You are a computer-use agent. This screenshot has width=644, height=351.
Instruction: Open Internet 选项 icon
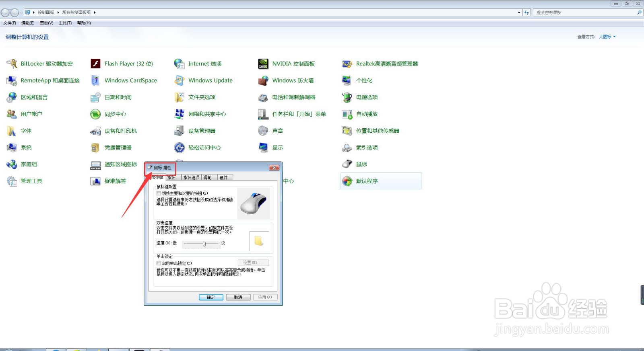click(179, 64)
